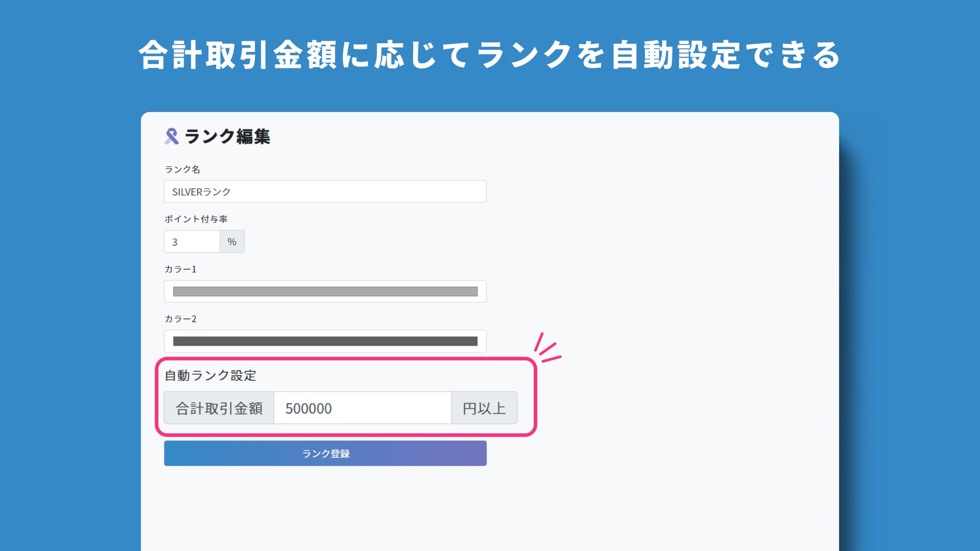
Task: Open the カラー1 light gray color picker
Action: [x=325, y=292]
